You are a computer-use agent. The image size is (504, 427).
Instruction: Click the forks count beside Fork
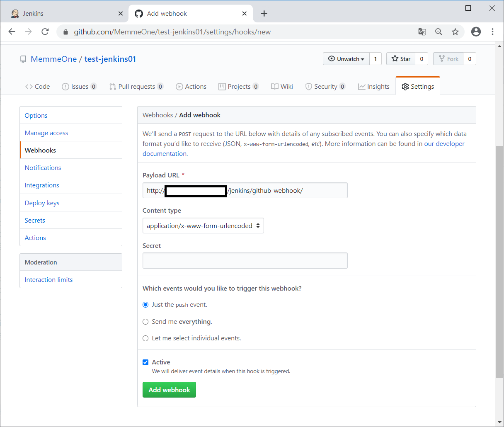470,59
